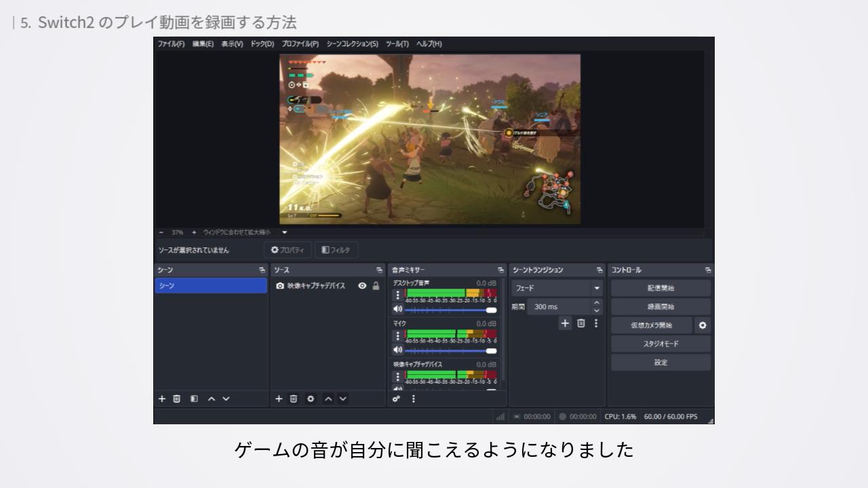Screen dimensions: 868x488
Task: Add a new source with plus icon
Action: [x=279, y=399]
